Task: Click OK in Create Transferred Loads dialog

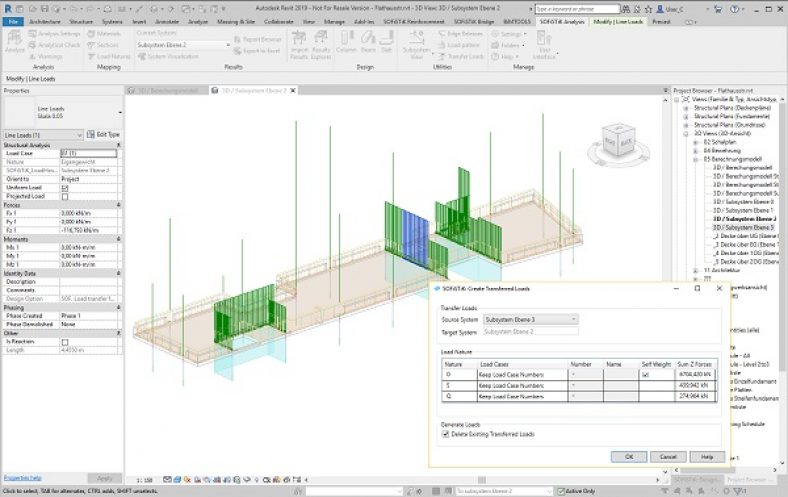Action: click(629, 456)
